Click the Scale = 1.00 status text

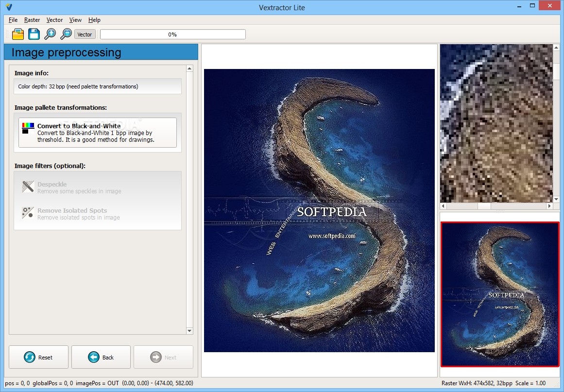530,383
